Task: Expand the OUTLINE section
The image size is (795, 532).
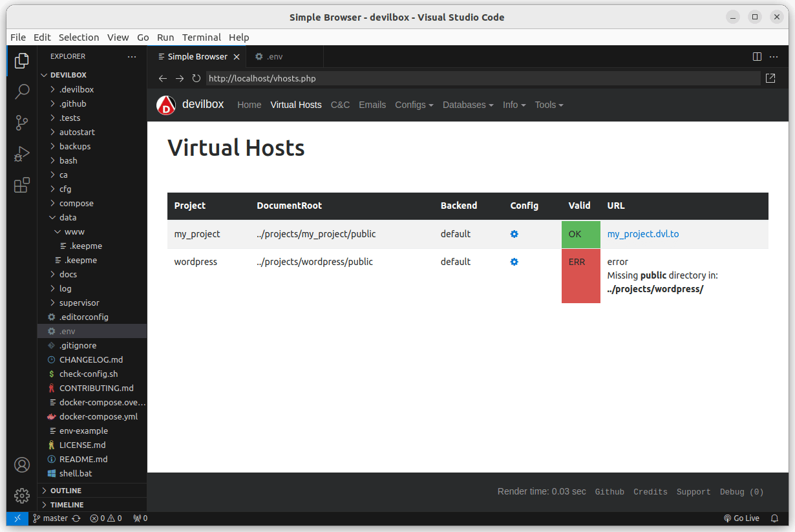Action: (66, 491)
